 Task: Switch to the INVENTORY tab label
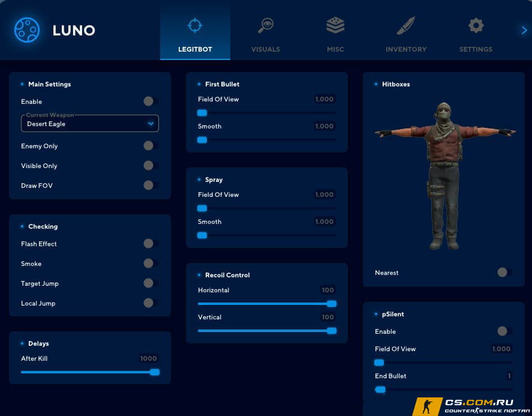click(405, 49)
